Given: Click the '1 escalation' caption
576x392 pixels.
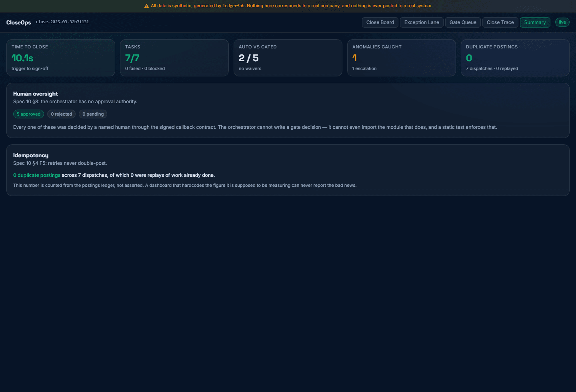Looking at the screenshot, I should 364,68.
